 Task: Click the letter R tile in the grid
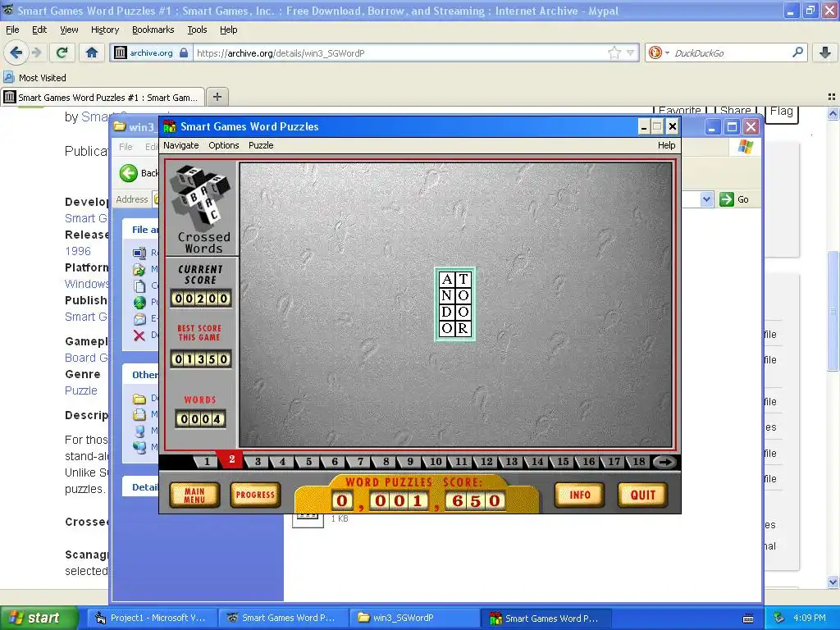(463, 328)
